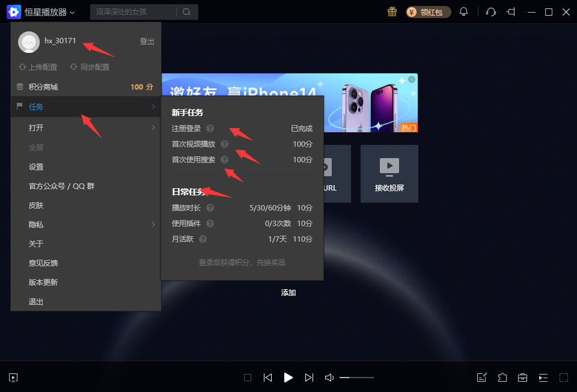Click the 月活跃 task label

(x=183, y=239)
